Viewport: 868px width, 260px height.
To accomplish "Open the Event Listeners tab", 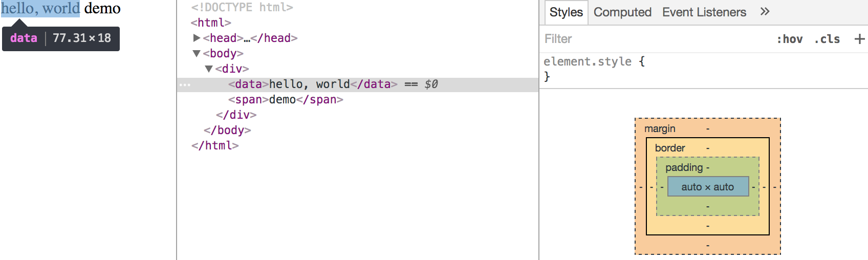I will coord(704,12).
